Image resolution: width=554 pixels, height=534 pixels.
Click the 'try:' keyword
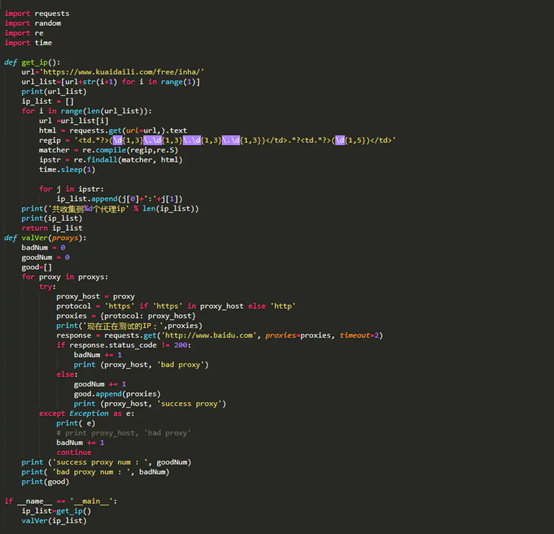point(47,287)
